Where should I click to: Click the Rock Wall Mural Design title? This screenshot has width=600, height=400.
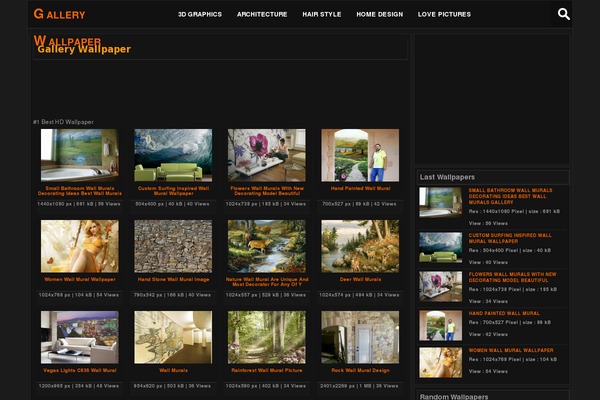[360, 371]
